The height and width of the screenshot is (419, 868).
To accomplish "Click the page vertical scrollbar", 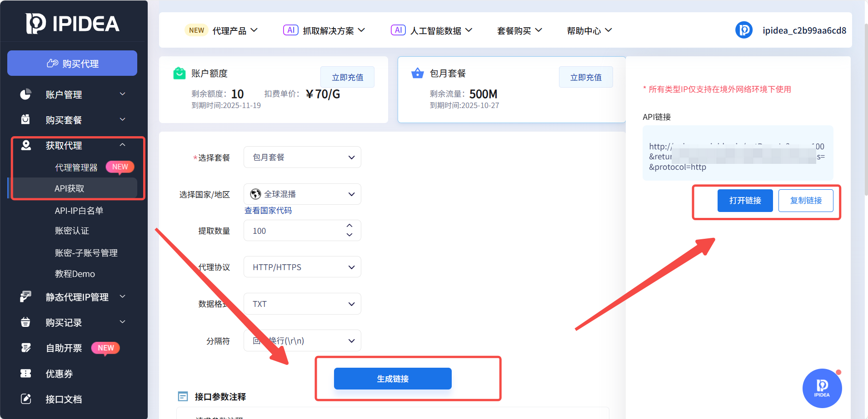I will 866,109.
